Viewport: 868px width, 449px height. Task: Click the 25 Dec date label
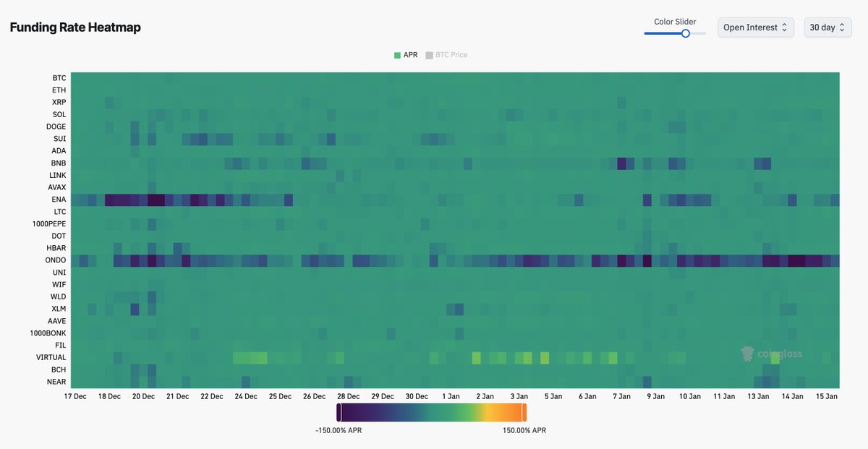280,396
